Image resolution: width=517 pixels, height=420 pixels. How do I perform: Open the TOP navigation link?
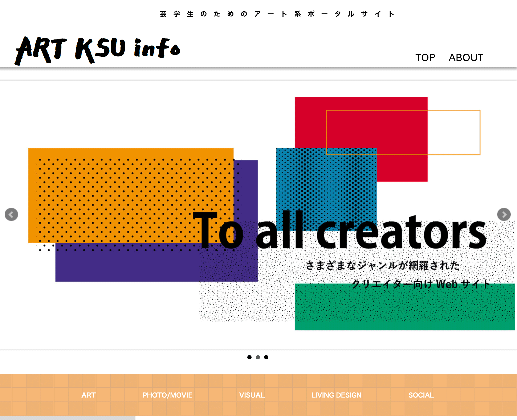[x=425, y=58]
